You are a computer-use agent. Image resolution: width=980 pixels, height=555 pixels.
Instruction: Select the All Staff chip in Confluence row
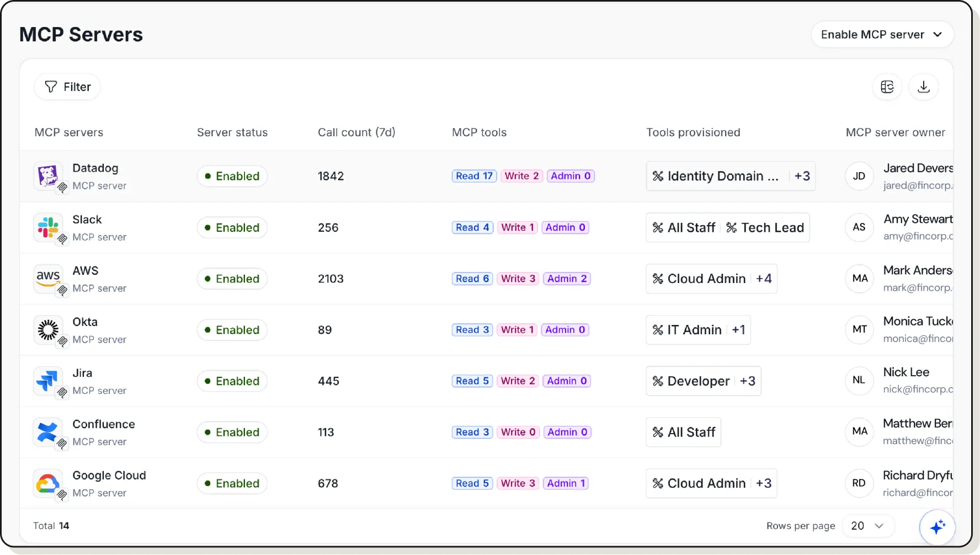click(684, 432)
